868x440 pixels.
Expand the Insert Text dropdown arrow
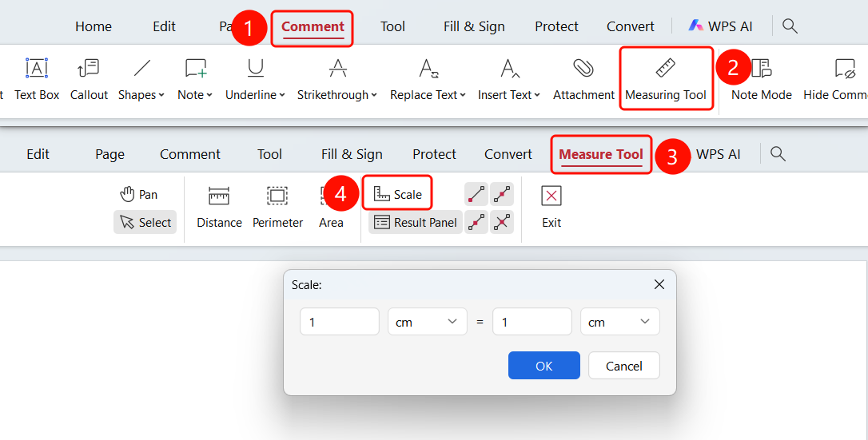point(537,95)
